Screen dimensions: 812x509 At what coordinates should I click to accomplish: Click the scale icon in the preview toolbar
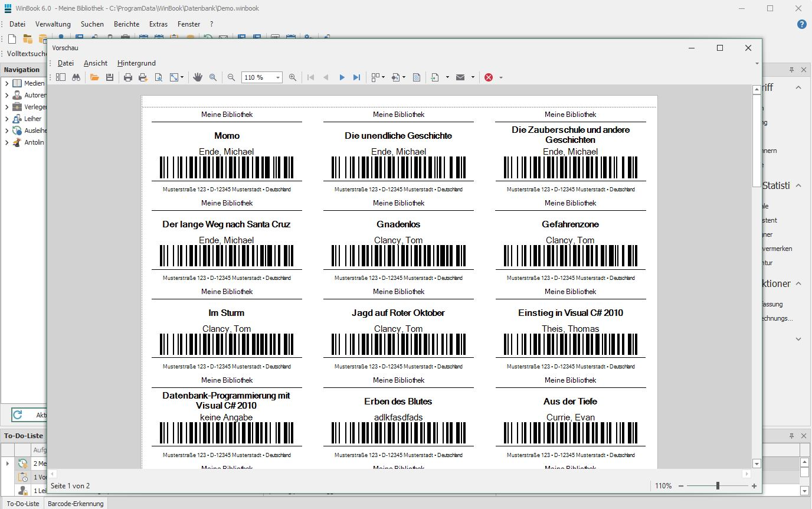(x=174, y=77)
